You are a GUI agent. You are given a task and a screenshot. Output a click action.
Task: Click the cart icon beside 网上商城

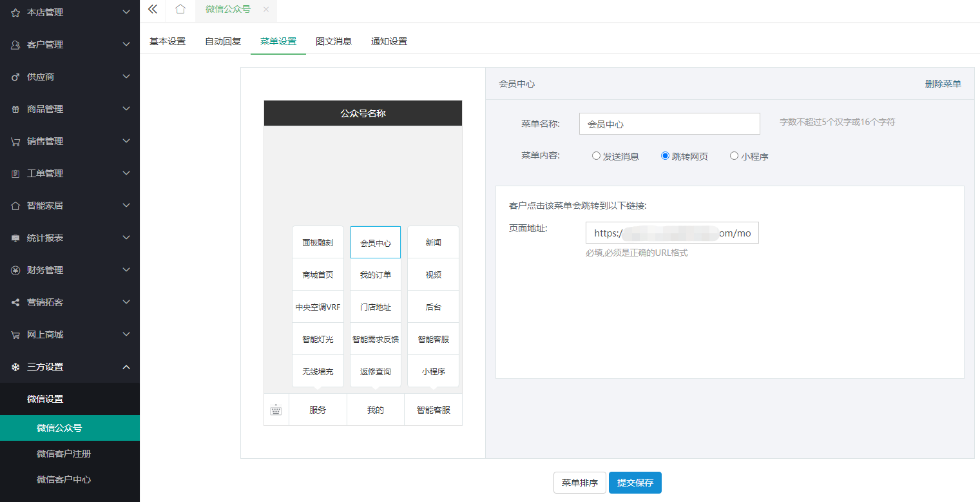pyautogui.click(x=15, y=334)
